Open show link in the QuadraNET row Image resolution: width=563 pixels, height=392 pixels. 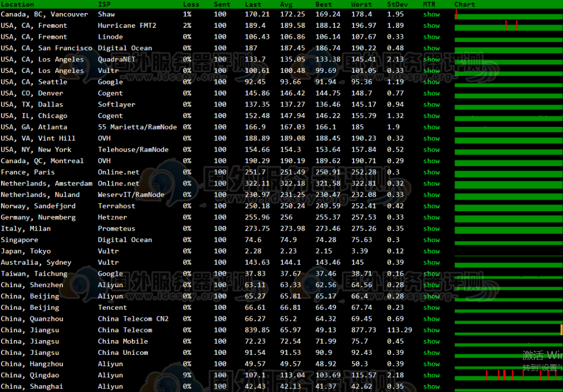431,60
